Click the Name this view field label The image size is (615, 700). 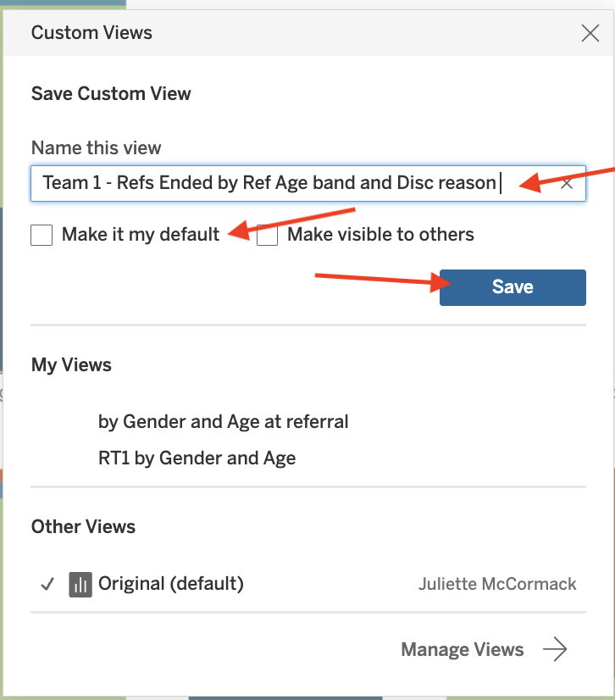point(96,147)
